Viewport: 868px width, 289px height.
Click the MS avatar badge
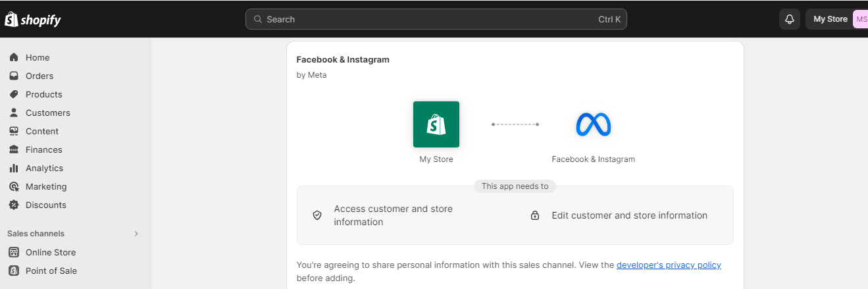pos(861,19)
